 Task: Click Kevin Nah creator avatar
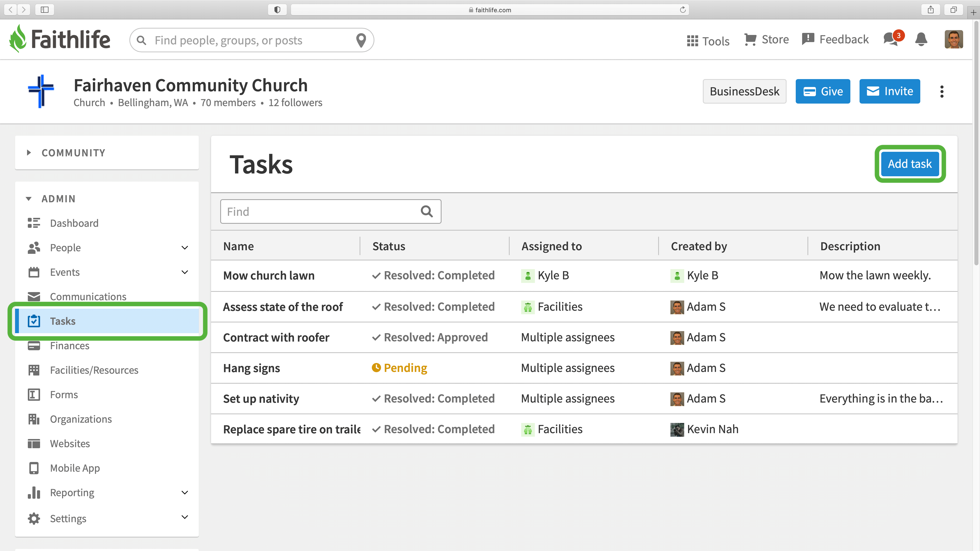click(x=677, y=430)
